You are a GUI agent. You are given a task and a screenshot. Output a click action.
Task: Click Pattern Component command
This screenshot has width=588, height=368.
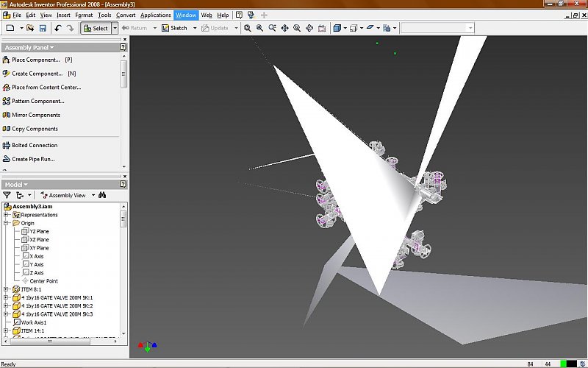[x=33, y=101]
